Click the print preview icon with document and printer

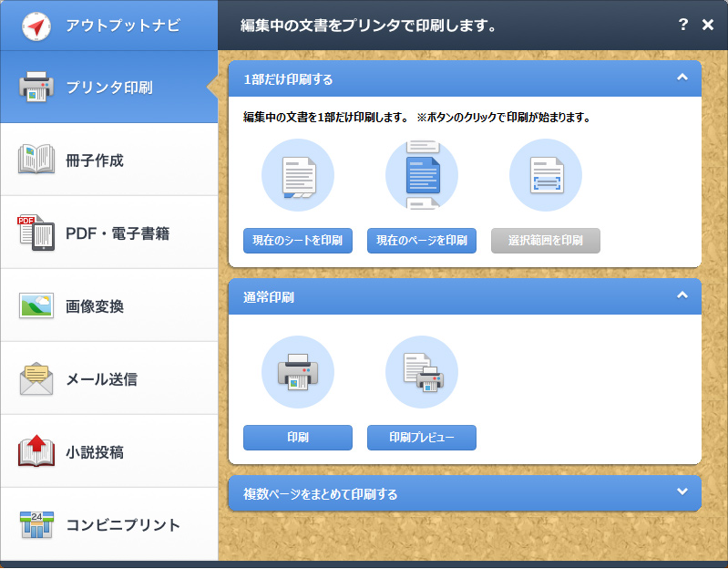point(422,372)
